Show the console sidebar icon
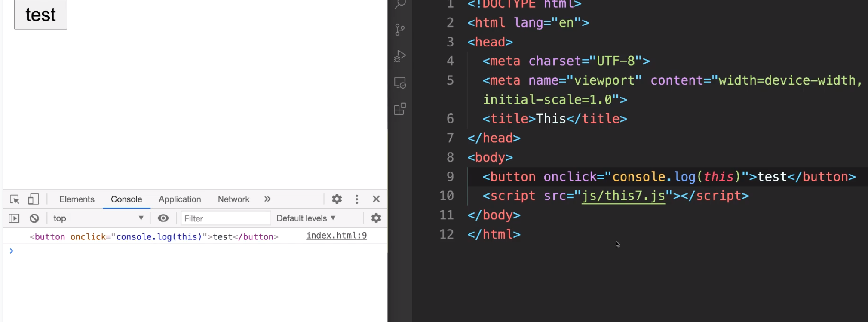This screenshot has height=322, width=868. pos(14,218)
